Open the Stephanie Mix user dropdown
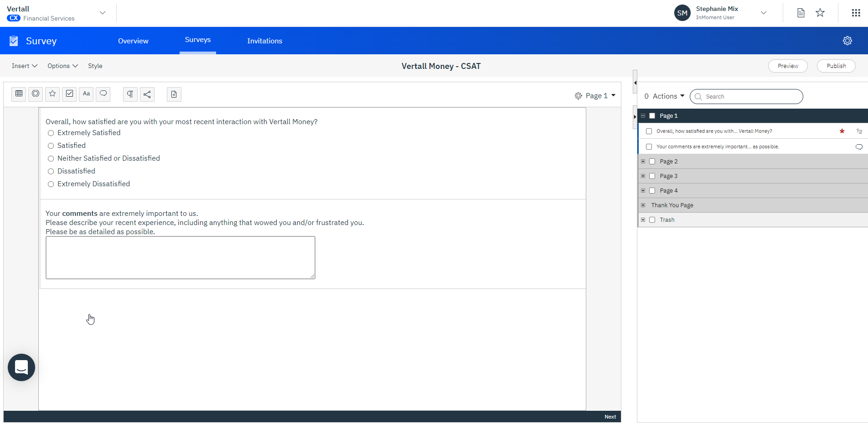This screenshot has width=868, height=424. click(x=764, y=13)
